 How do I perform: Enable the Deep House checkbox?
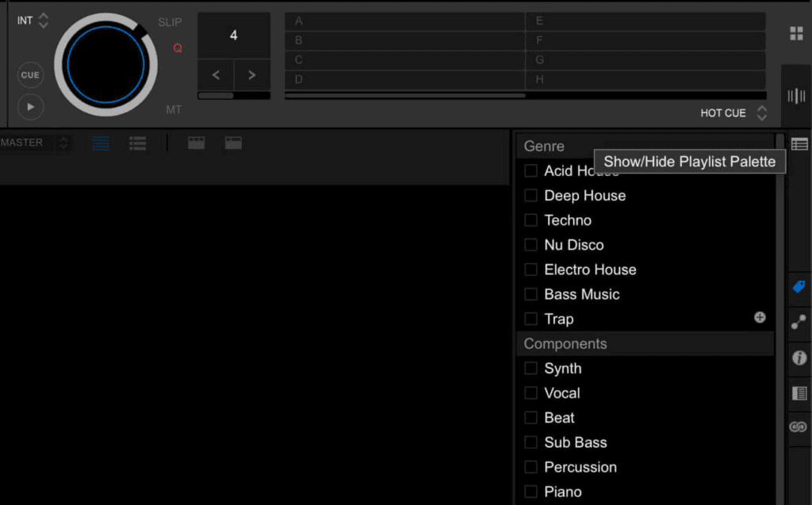pos(530,196)
